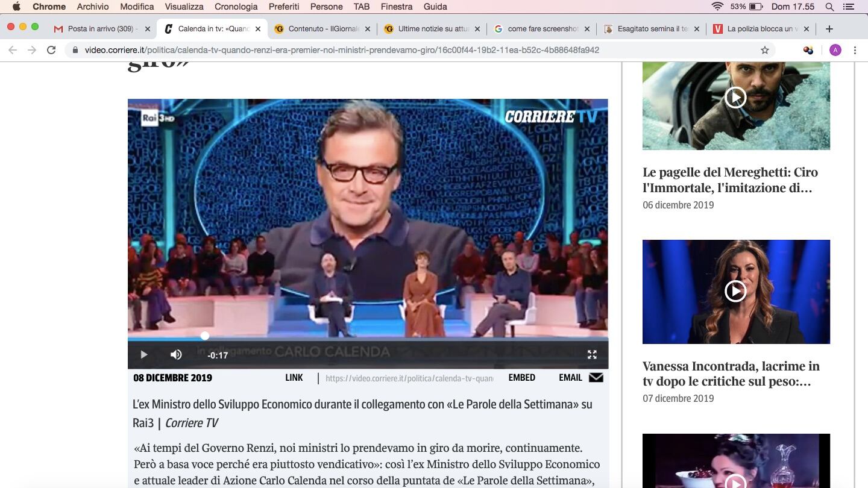Viewport: 868px width, 488px height.
Task: Open Chrome three-dot menu
Action: click(855, 50)
